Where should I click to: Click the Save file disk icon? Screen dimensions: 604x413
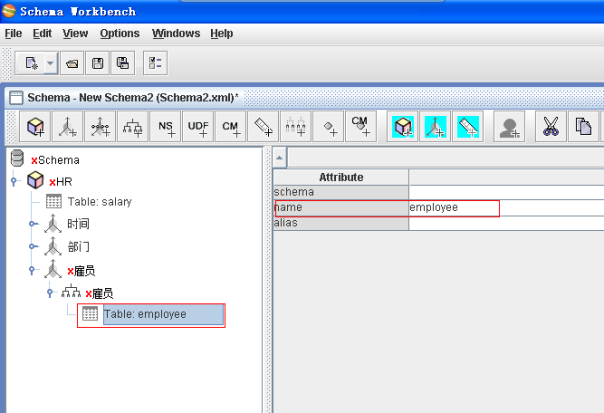tap(97, 63)
